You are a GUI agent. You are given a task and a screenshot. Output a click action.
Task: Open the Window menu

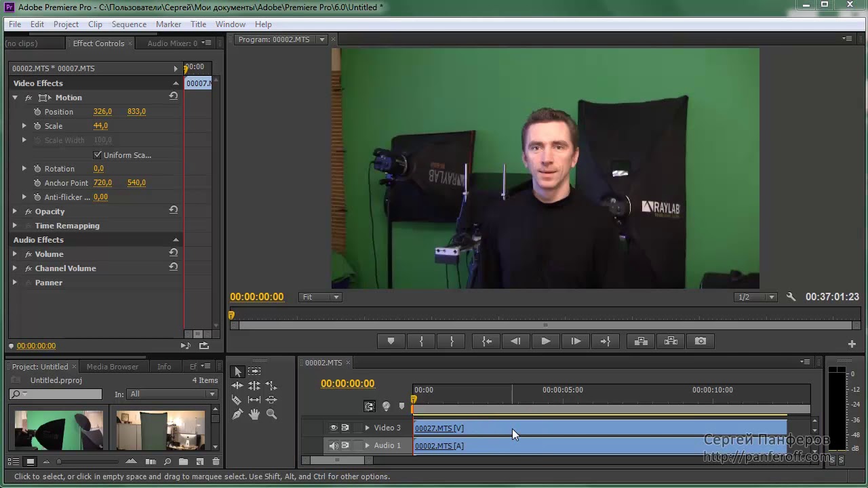pos(231,24)
